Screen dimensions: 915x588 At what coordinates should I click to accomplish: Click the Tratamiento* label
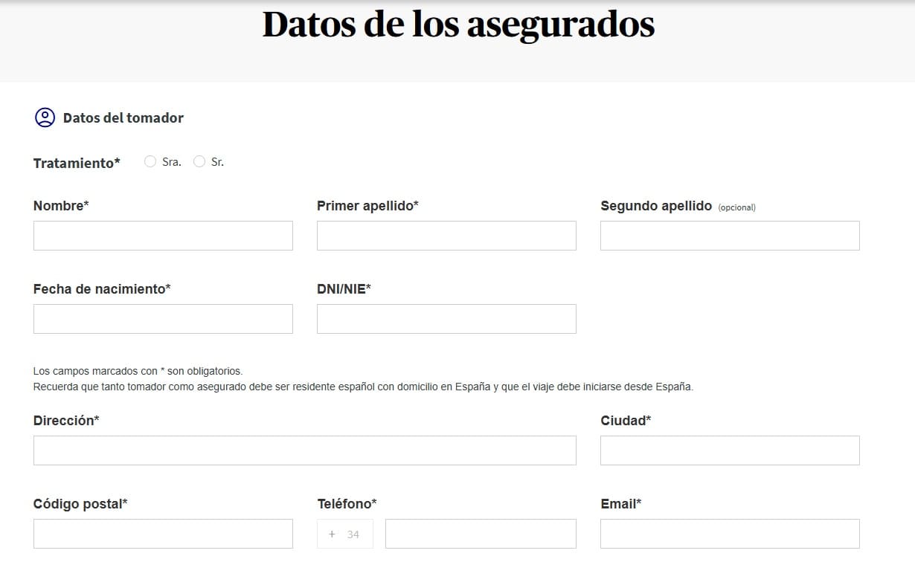77,163
